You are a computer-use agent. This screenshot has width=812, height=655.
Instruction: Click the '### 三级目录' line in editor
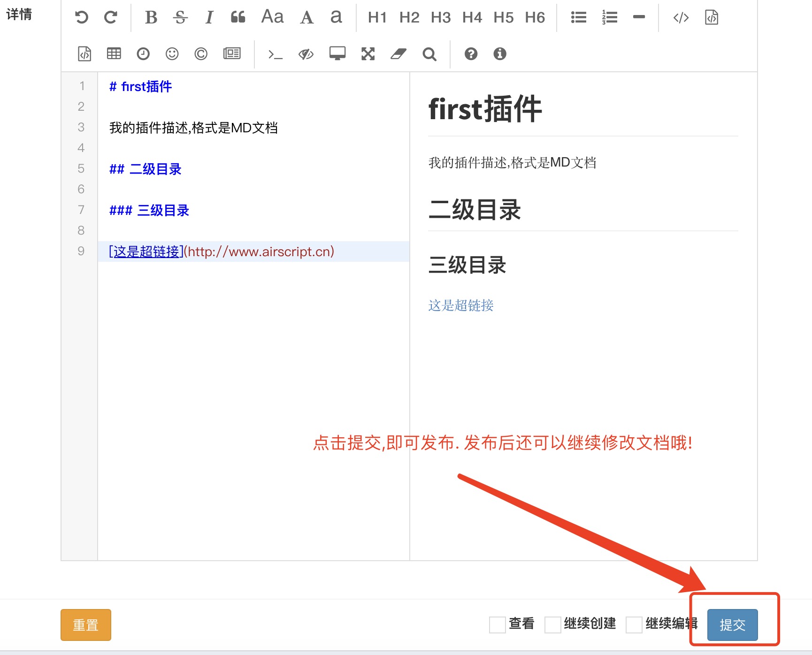149,210
